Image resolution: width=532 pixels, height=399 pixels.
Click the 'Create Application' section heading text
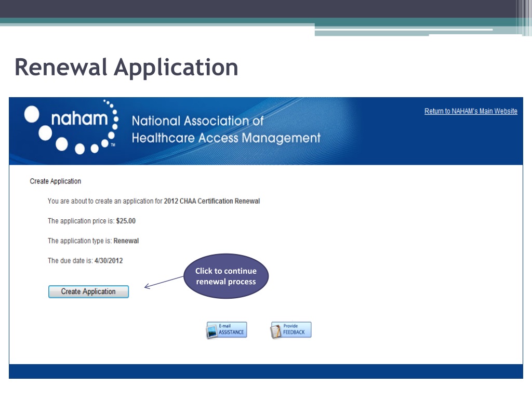pyautogui.click(x=55, y=181)
